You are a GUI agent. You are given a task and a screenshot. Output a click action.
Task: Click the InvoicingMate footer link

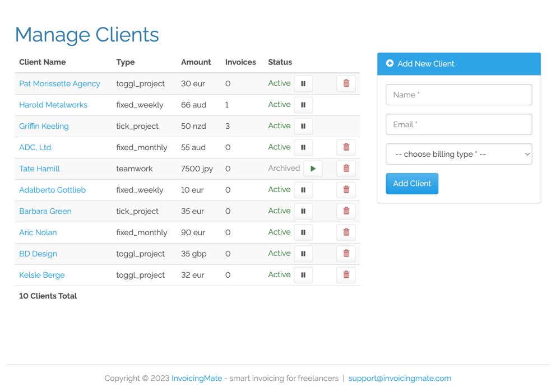point(197,378)
